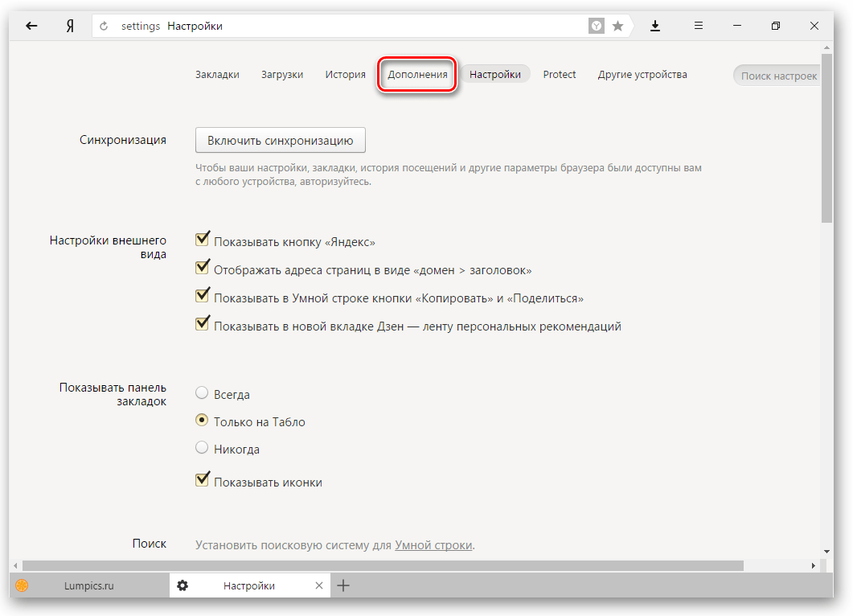853x616 pixels.
Task: Open a new tab with the plus icon
Action: 343,585
